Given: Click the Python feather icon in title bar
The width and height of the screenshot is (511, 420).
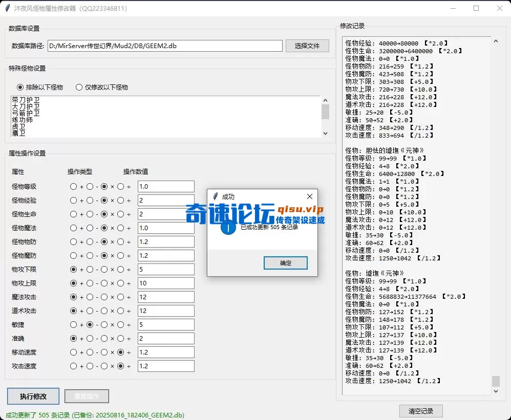Looking at the screenshot, I should point(9,8).
